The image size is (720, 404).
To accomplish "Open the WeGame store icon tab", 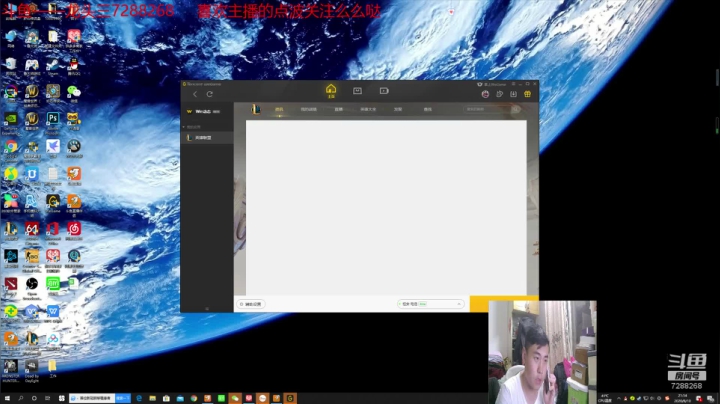I will click(357, 91).
